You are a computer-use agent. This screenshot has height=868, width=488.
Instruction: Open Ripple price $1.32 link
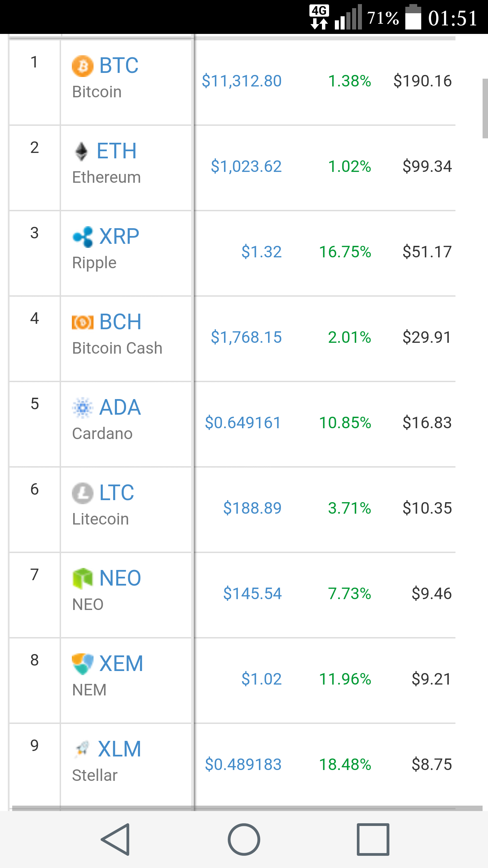point(262,252)
